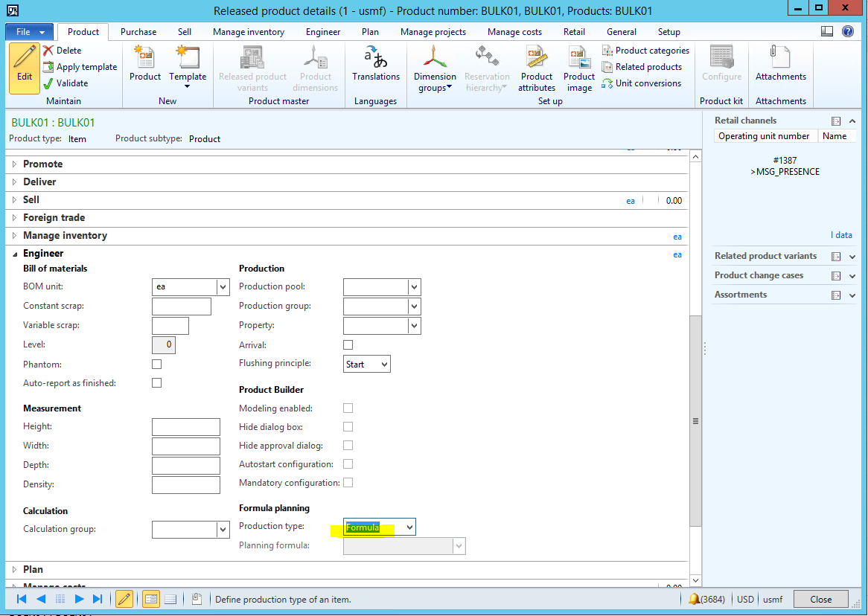868x616 pixels.
Task: Click the Product image icon
Action: 578,58
